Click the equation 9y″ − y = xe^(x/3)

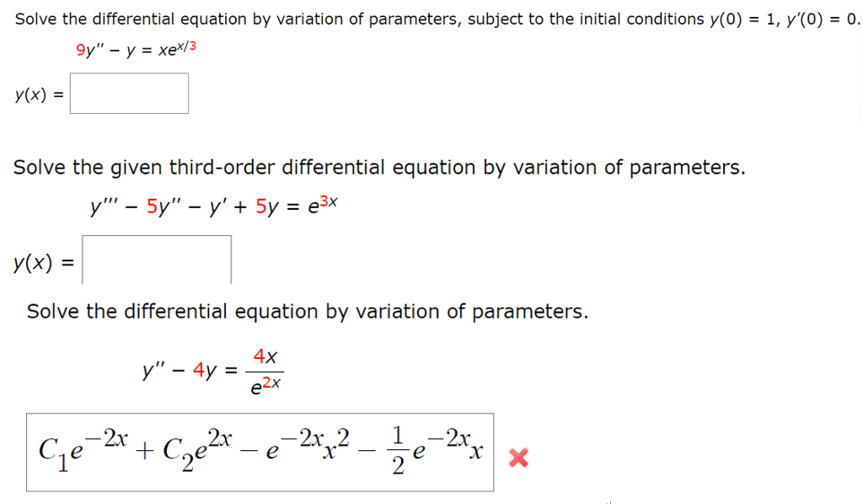click(x=137, y=49)
